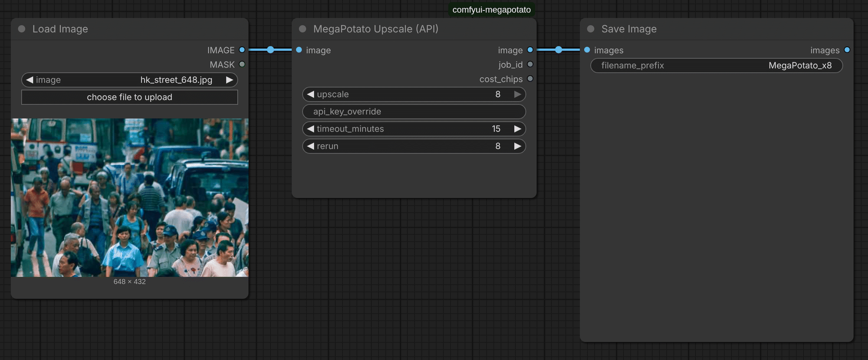The height and width of the screenshot is (360, 868).
Task: Click the api_key_override input field
Action: tap(414, 111)
